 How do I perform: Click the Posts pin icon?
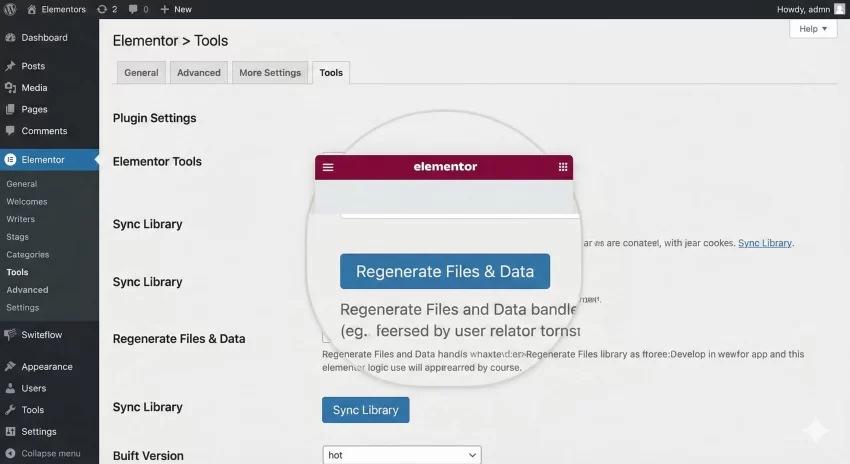pos(10,66)
